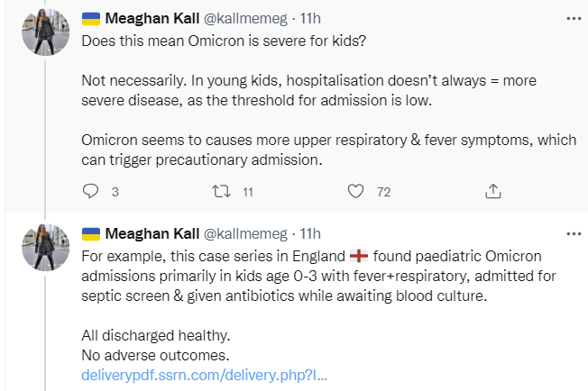
Task: Share the first tweet via share icon
Action: click(x=493, y=191)
